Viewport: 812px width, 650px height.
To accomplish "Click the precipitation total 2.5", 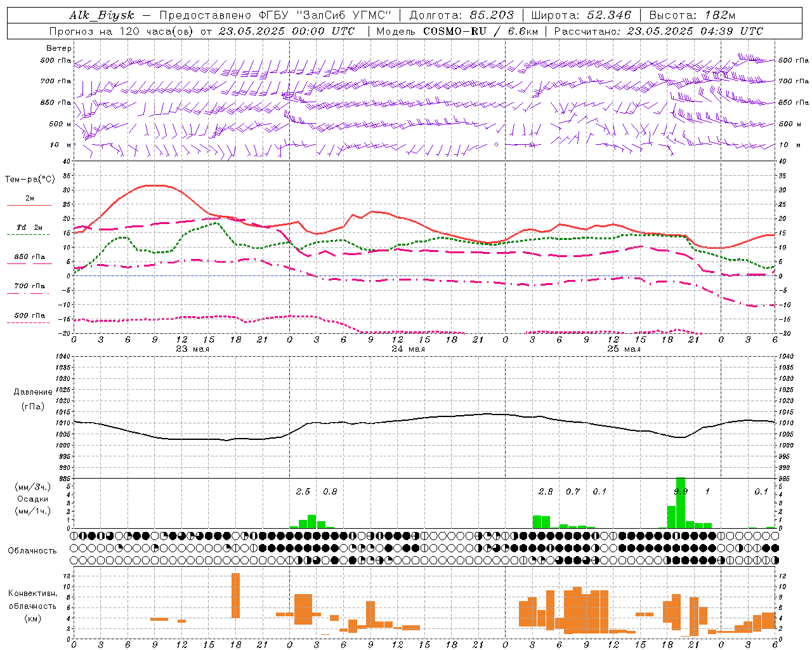I will coord(303,491).
